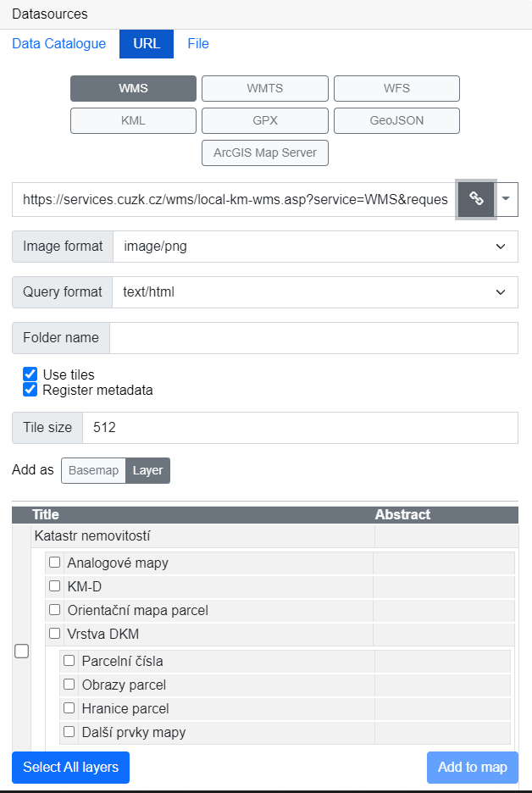Screen dimensions: 532x793
Task: Click the link icon to connect URL
Action: (x=476, y=199)
